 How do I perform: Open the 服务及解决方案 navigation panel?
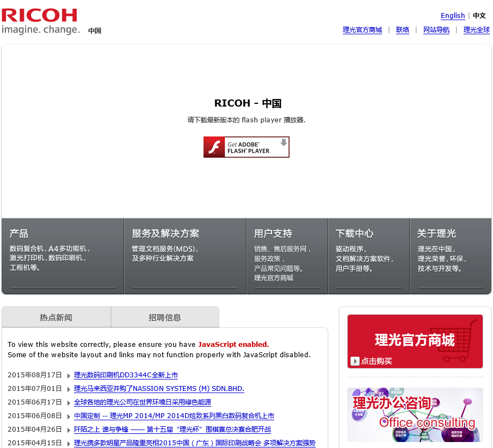185,256
